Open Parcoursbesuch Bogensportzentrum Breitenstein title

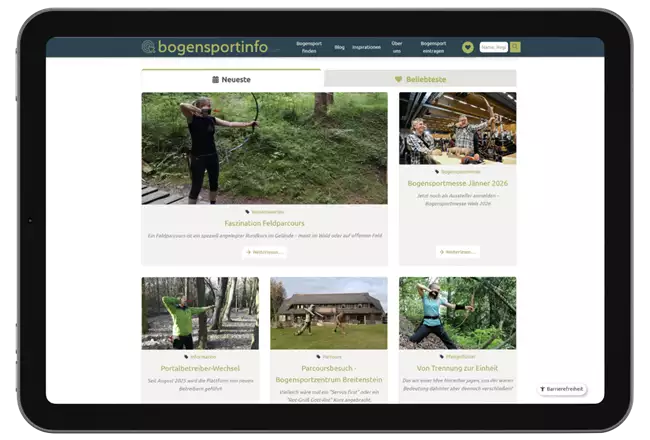coord(329,374)
